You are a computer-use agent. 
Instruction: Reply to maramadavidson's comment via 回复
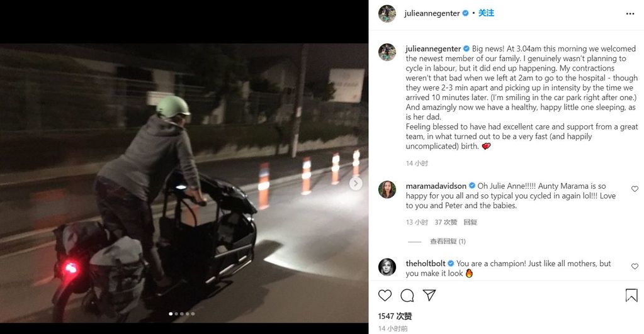pyautogui.click(x=470, y=222)
